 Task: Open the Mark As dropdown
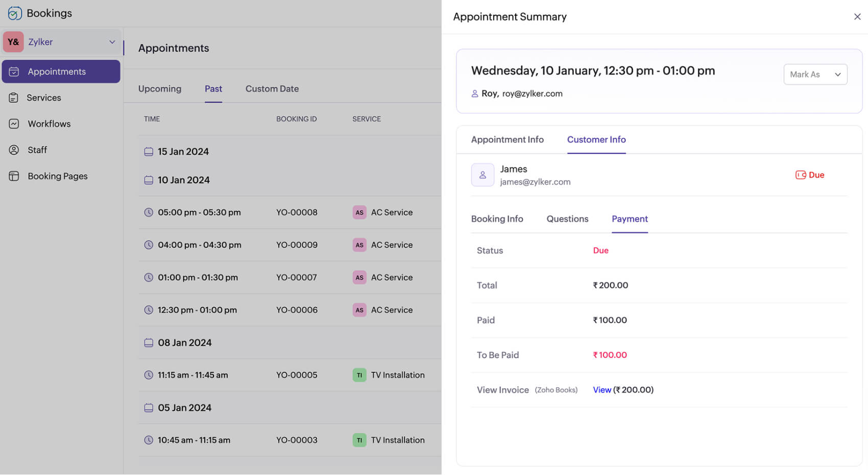click(815, 74)
